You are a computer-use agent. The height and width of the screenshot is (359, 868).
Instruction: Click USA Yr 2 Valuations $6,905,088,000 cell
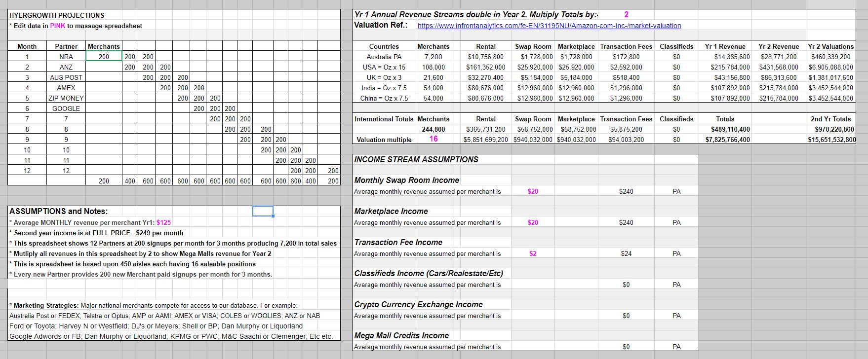[830, 67]
